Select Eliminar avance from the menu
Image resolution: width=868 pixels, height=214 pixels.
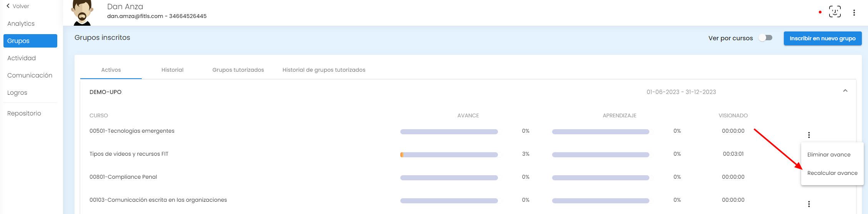[x=829, y=155]
